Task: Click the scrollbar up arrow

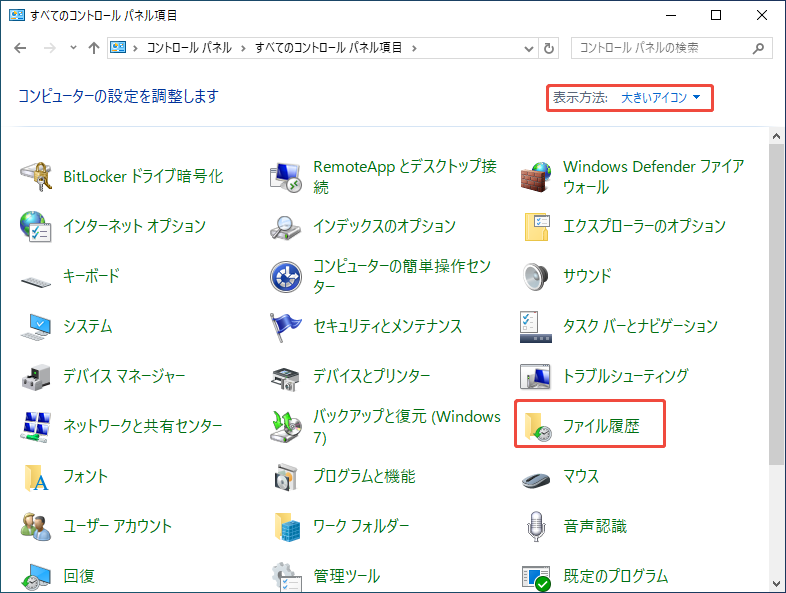Action: (776, 136)
